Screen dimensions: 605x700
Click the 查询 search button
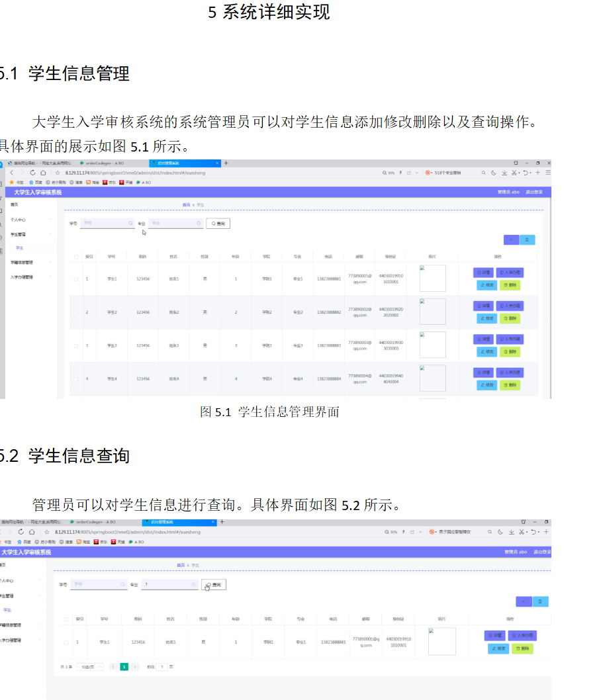[218, 223]
